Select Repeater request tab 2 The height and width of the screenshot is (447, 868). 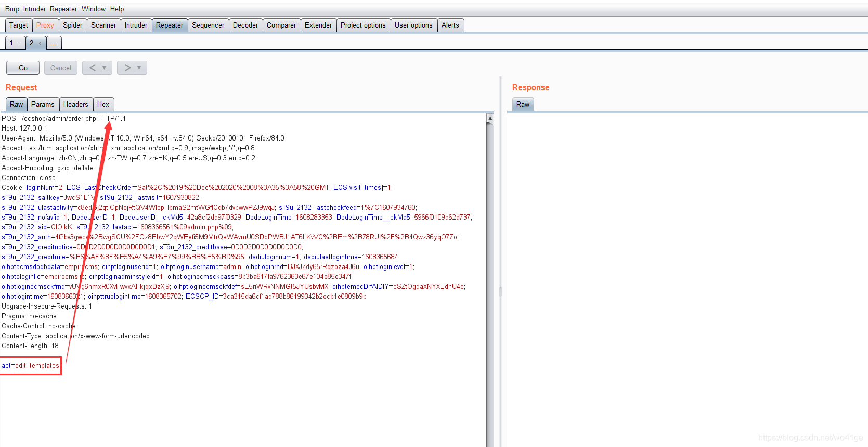point(31,43)
